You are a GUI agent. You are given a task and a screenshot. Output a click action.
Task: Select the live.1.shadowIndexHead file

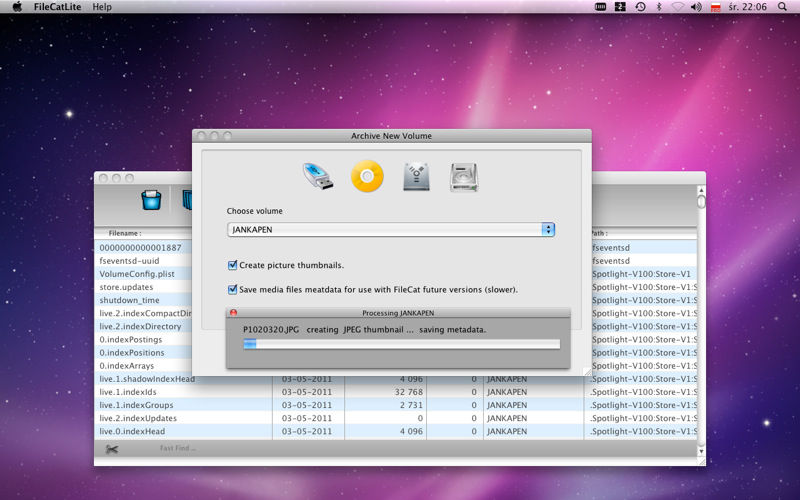pyautogui.click(x=147, y=379)
